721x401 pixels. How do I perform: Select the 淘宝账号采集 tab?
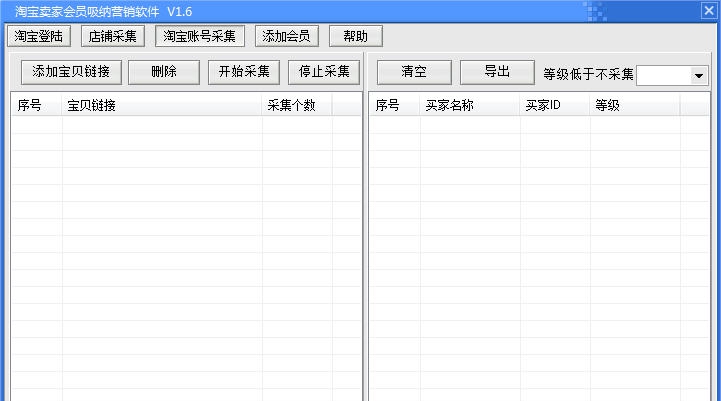point(200,36)
